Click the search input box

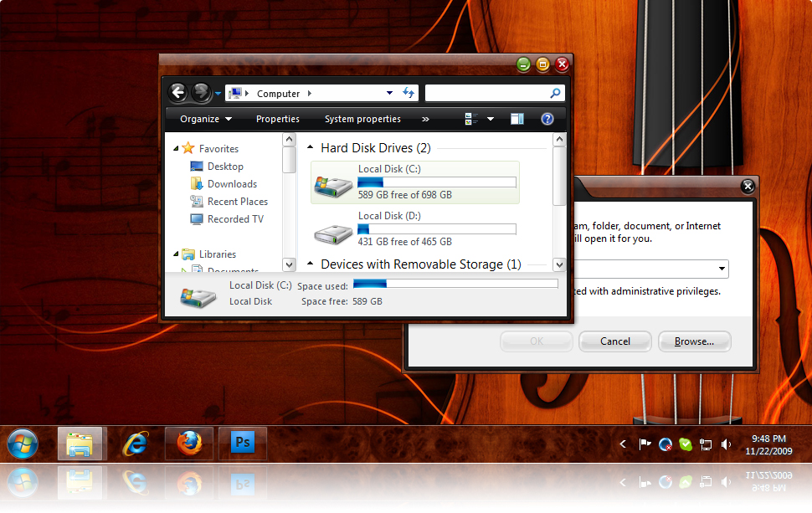tap(487, 93)
